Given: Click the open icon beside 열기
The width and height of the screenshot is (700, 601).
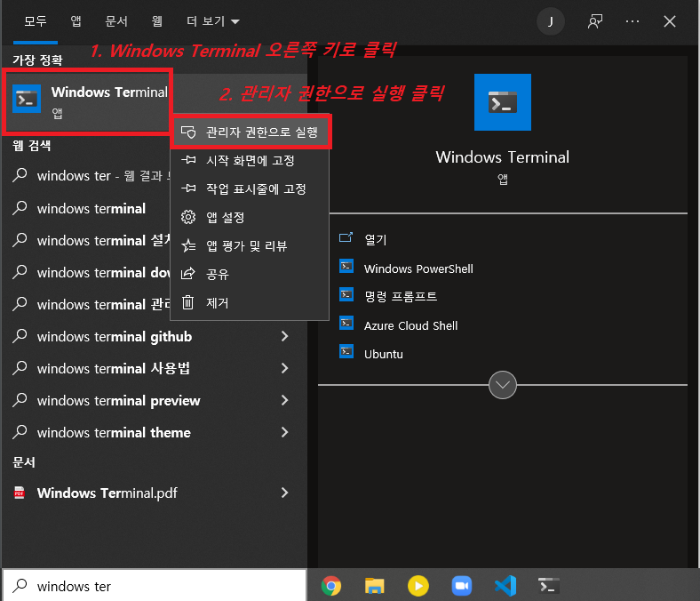Looking at the screenshot, I should tap(346, 237).
